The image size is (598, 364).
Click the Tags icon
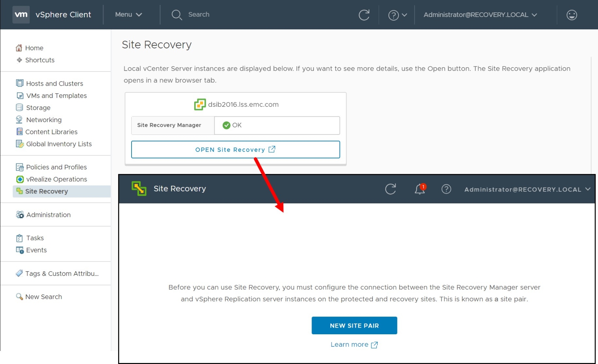[x=19, y=273]
